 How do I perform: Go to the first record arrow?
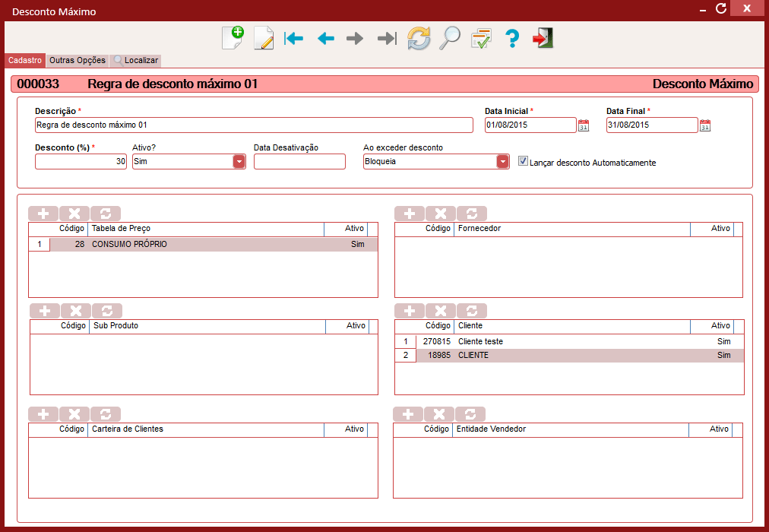tap(294, 38)
